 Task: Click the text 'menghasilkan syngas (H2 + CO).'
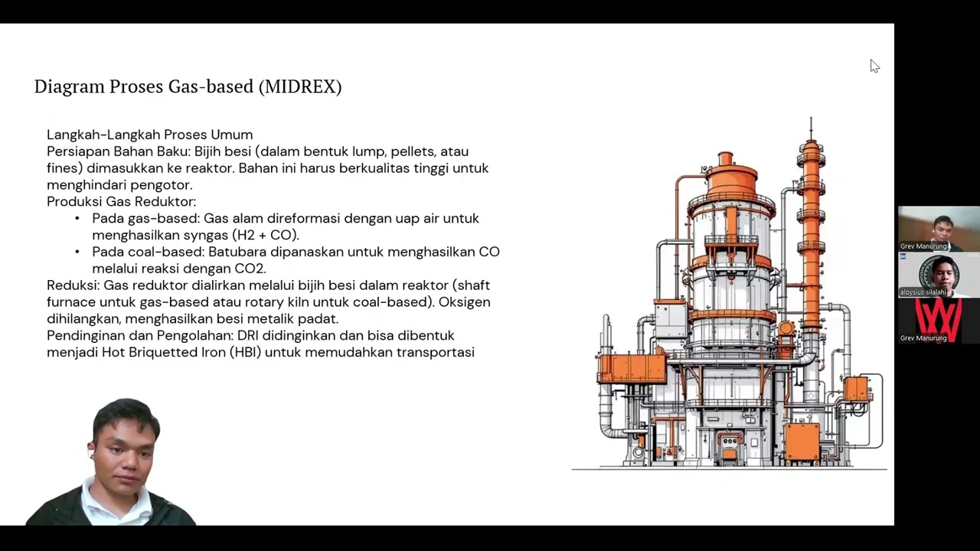(x=195, y=235)
